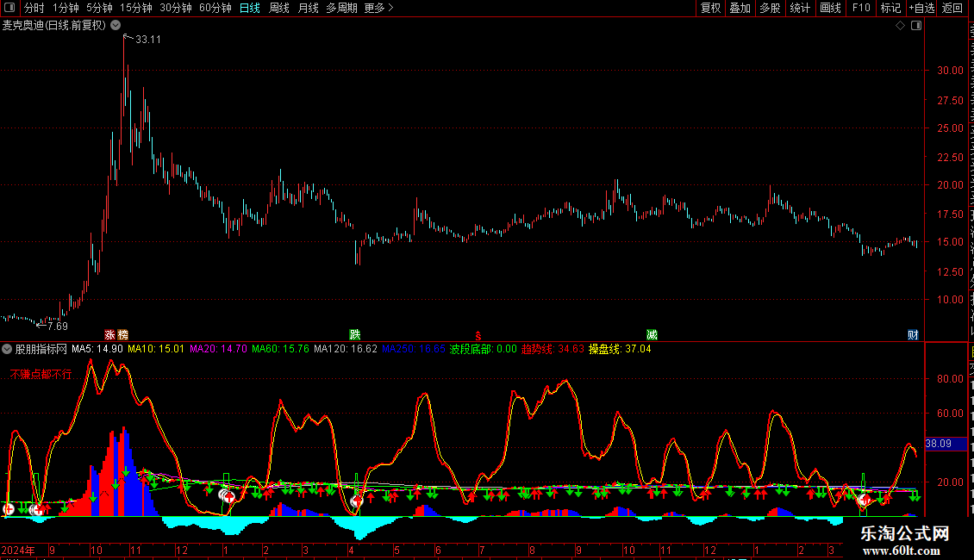Click the blue 财 event marker
This screenshot has height=560, width=974.
[913, 335]
